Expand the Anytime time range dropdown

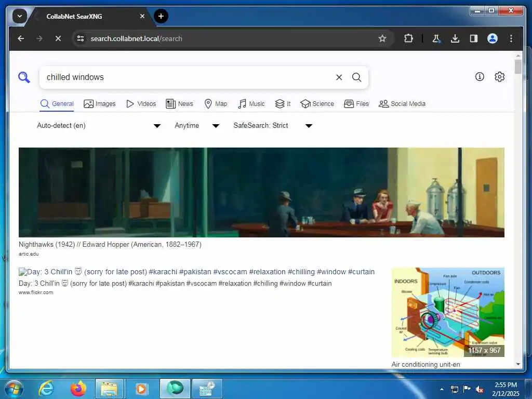197,126
